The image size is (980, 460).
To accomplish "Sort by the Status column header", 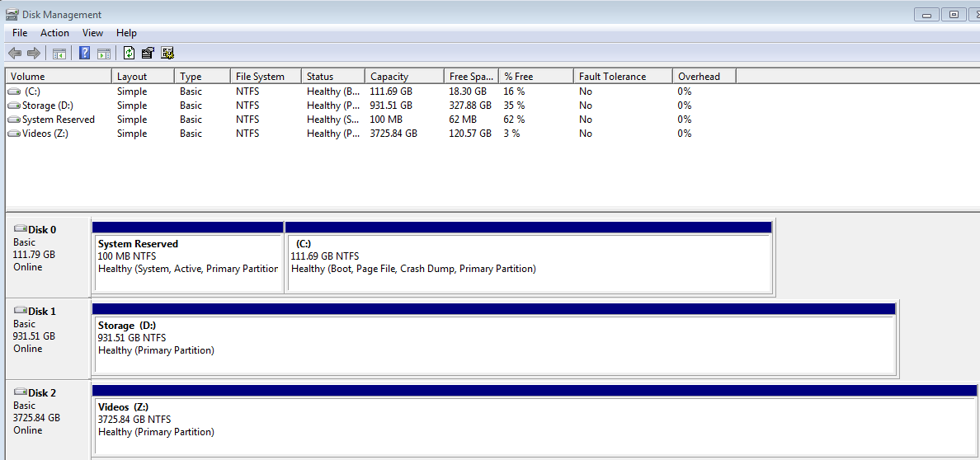I will tap(333, 76).
